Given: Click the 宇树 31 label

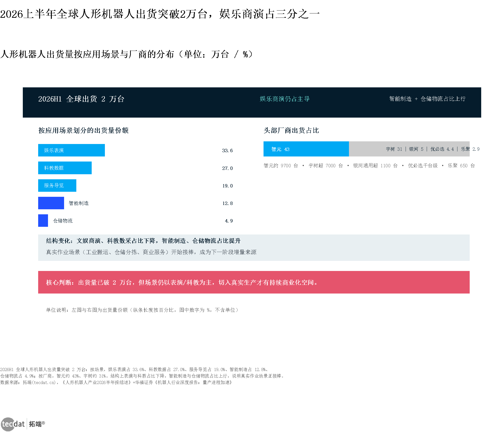Looking at the screenshot, I should 394,149.
